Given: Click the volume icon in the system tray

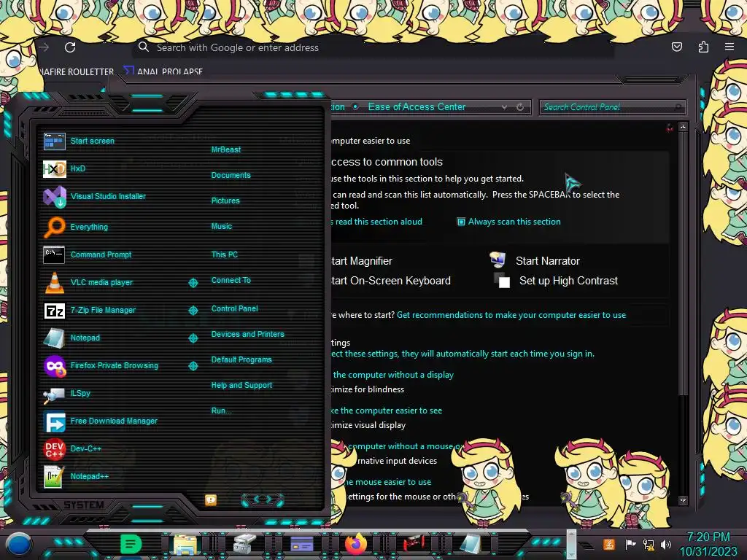Looking at the screenshot, I should pyautogui.click(x=666, y=544).
